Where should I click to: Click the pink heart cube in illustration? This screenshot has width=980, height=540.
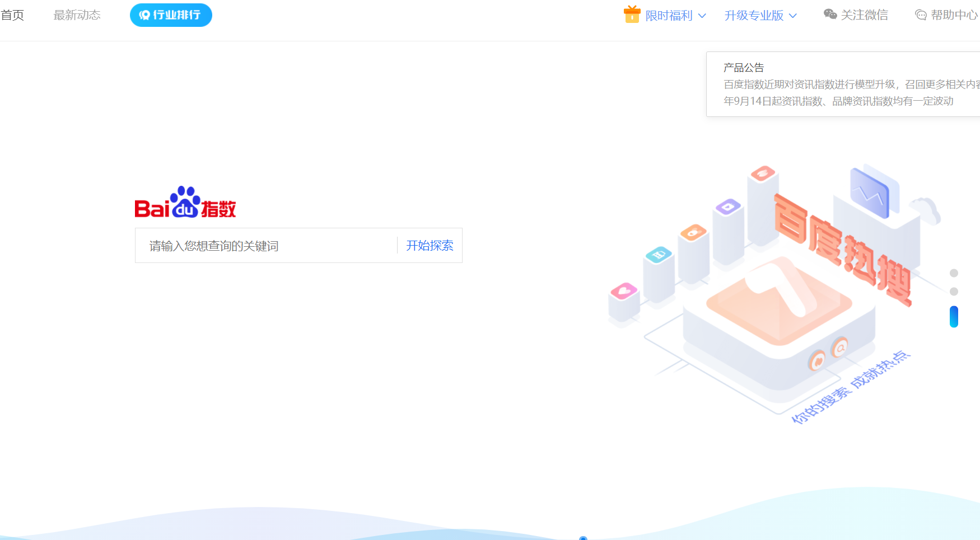[x=624, y=292]
